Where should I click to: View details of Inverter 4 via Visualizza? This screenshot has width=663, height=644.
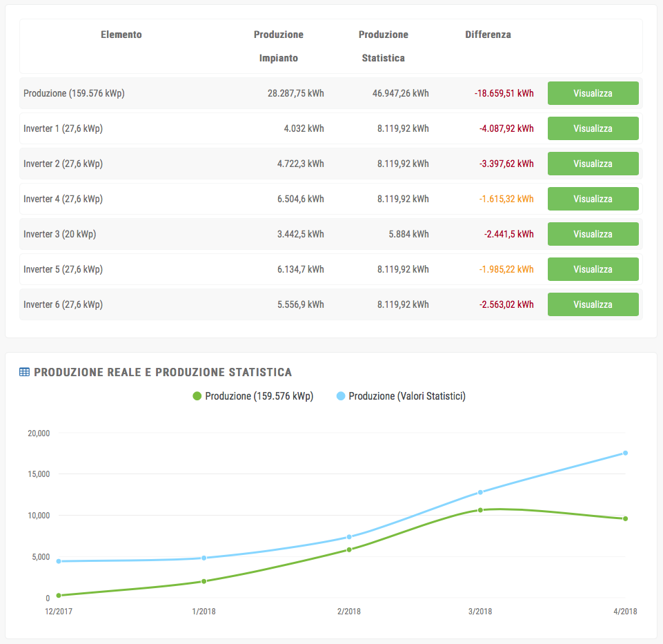click(593, 199)
